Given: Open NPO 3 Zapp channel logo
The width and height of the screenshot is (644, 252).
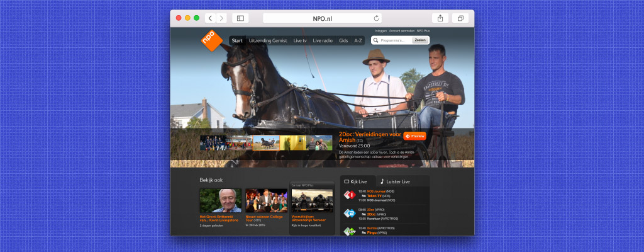Looking at the screenshot, I should (349, 231).
